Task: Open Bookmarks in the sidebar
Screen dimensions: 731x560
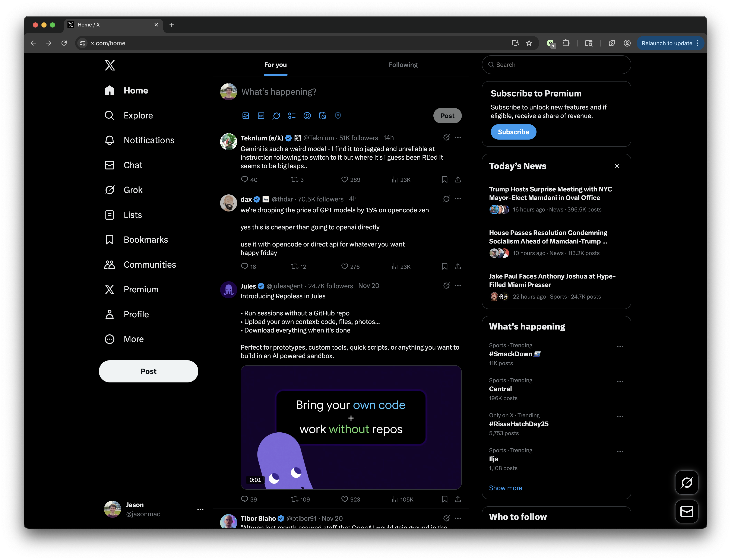Action: point(145,240)
